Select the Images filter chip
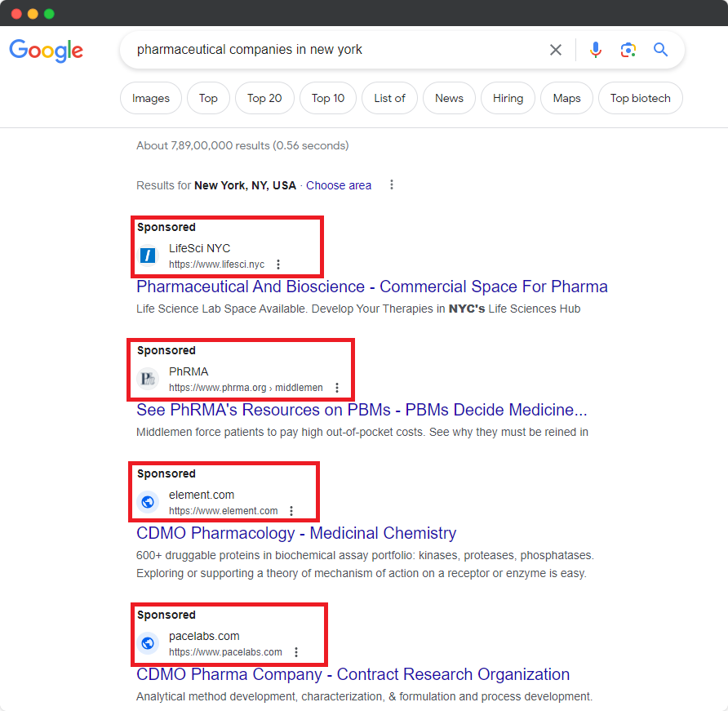 point(151,98)
